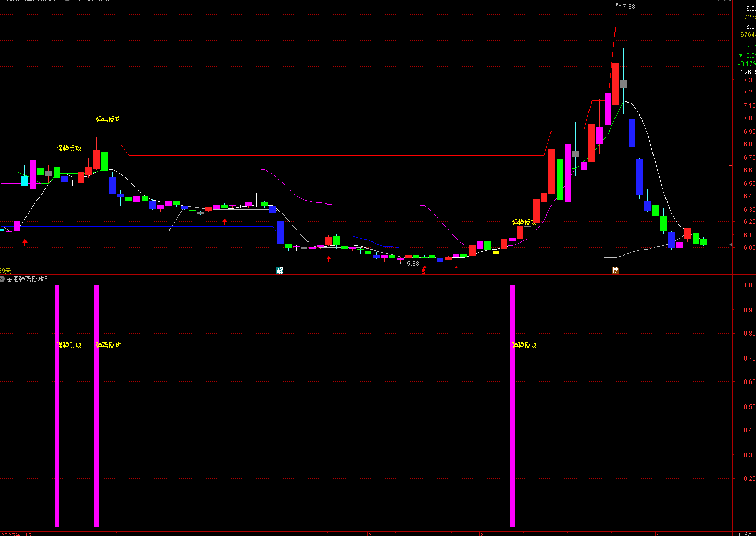The height and width of the screenshot is (536, 756).
Task: Click the green -0.17% change value
Action: coord(747,64)
